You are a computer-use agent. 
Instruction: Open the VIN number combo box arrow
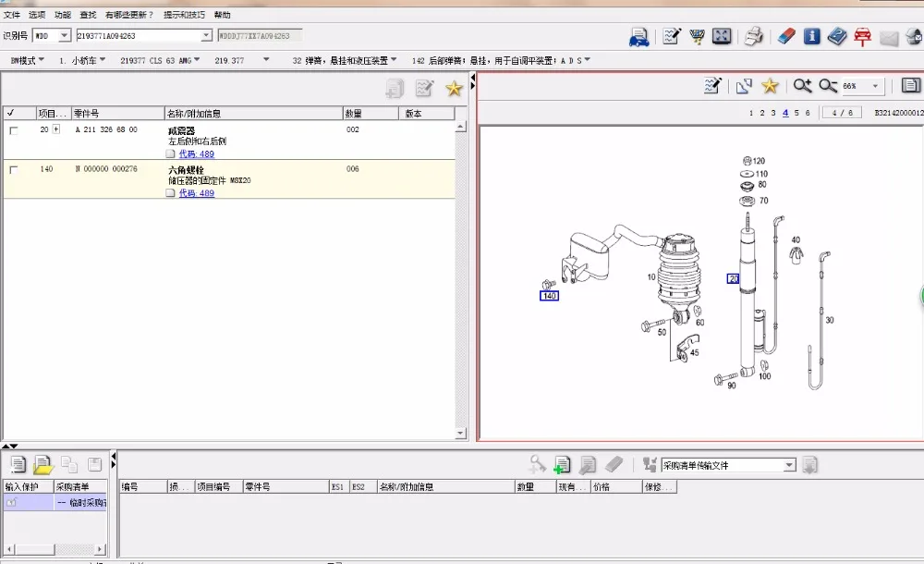point(206,36)
